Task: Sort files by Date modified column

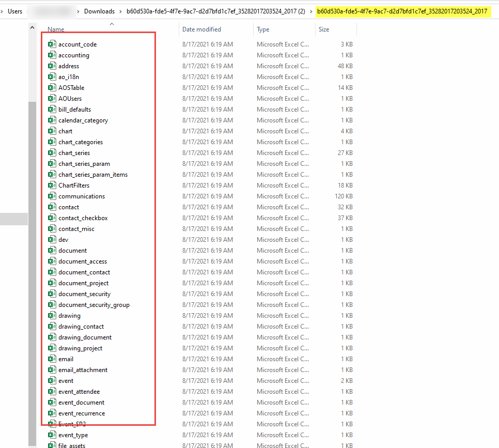Action: [x=201, y=29]
